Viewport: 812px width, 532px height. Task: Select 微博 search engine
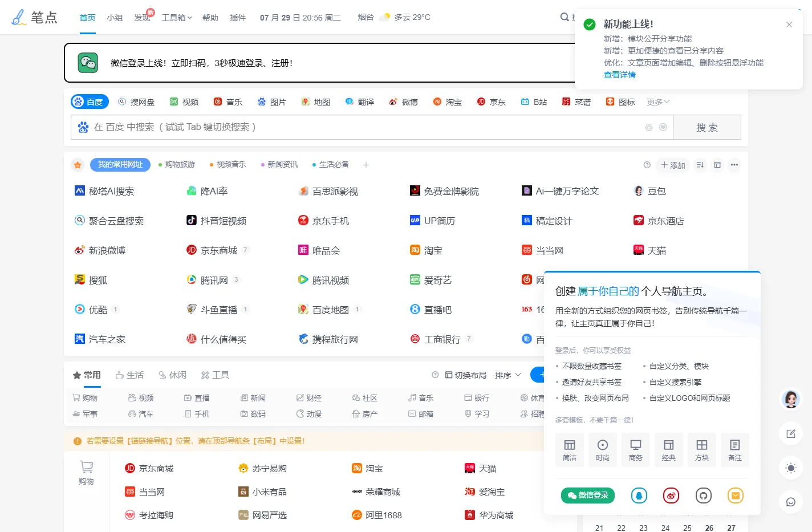click(x=404, y=101)
